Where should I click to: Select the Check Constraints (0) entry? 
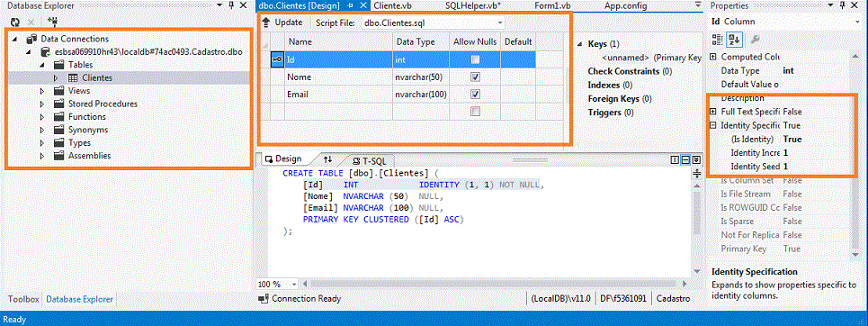(630, 71)
